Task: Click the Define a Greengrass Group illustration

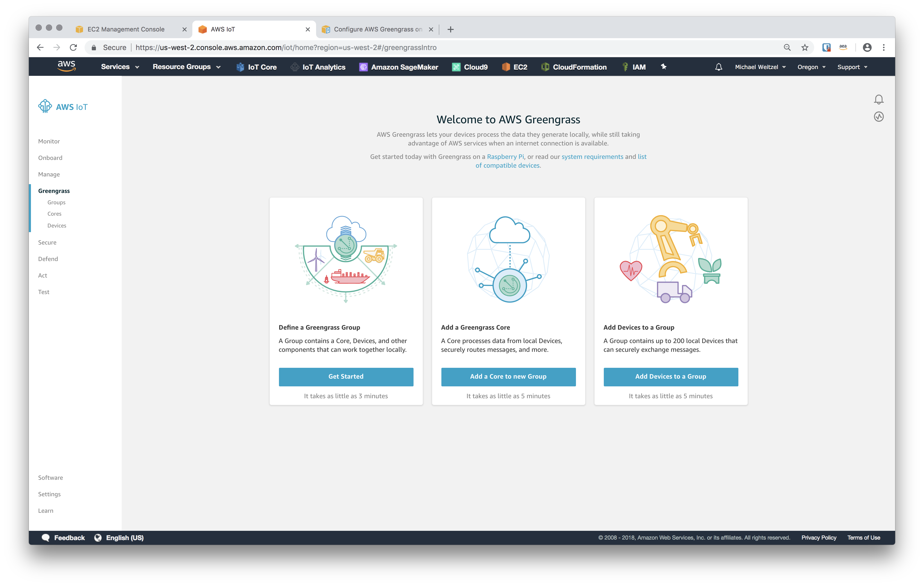Action: 346,259
